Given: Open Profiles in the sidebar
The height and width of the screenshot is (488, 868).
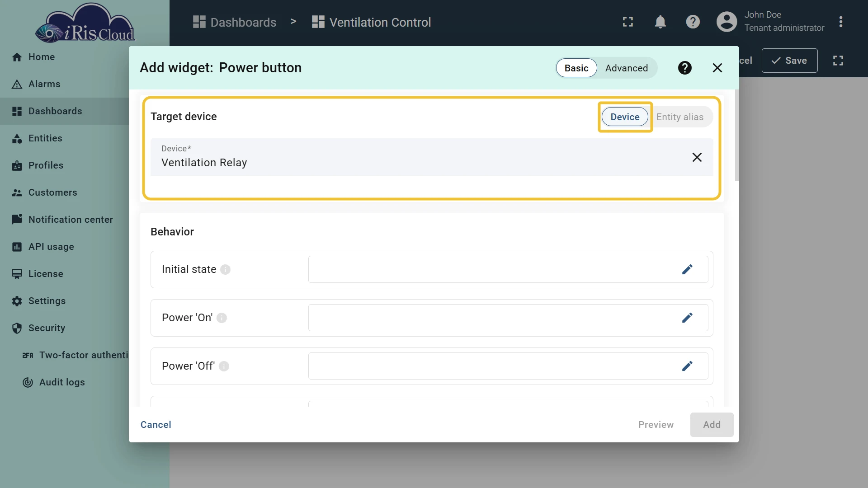Looking at the screenshot, I should point(63,165).
